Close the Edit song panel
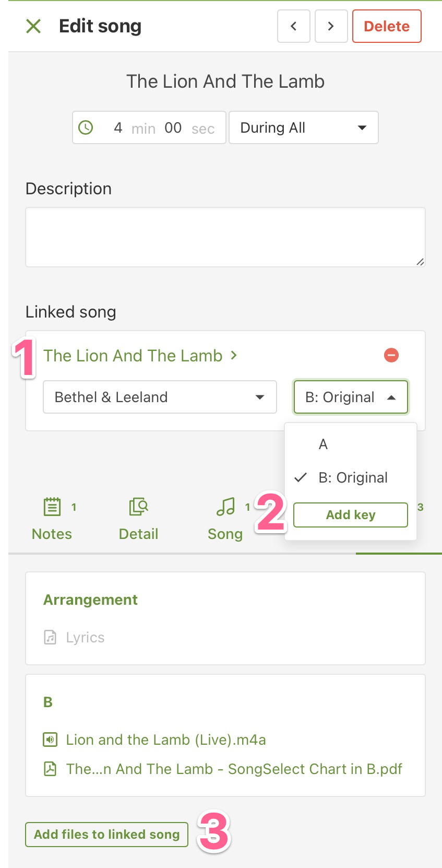The width and height of the screenshot is (442, 868). click(33, 26)
